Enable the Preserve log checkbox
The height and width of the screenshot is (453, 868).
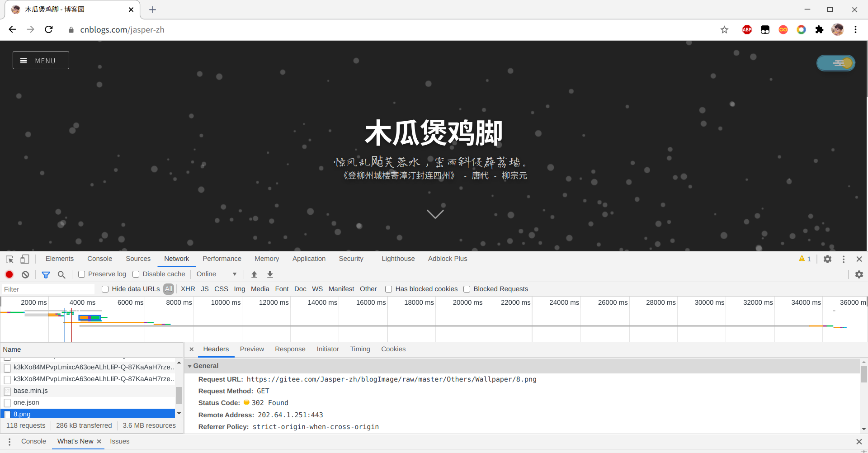pyautogui.click(x=82, y=274)
